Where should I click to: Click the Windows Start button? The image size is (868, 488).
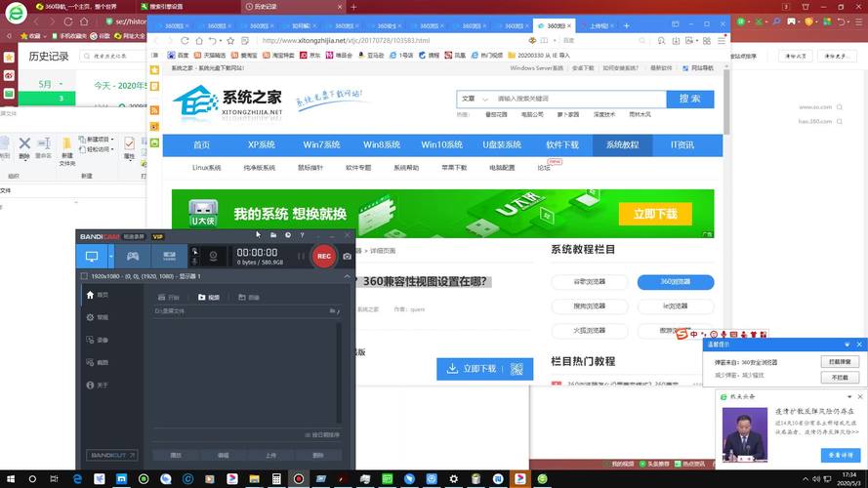10,479
